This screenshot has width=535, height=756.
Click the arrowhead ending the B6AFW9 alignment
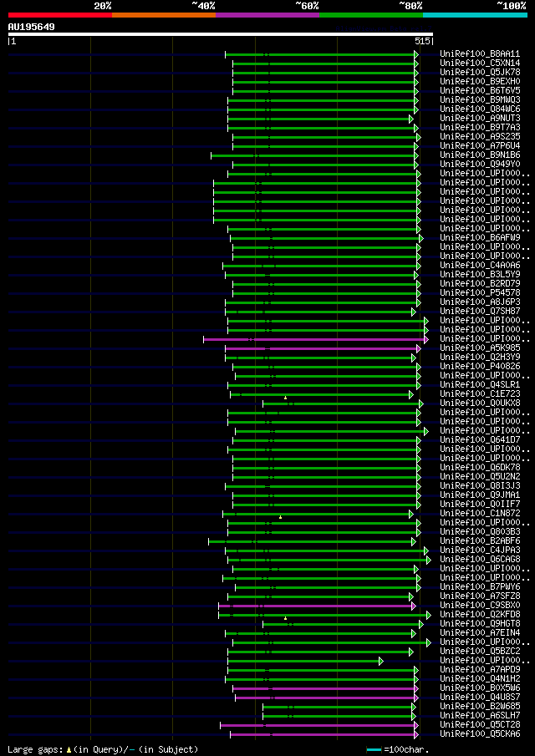[421, 238]
